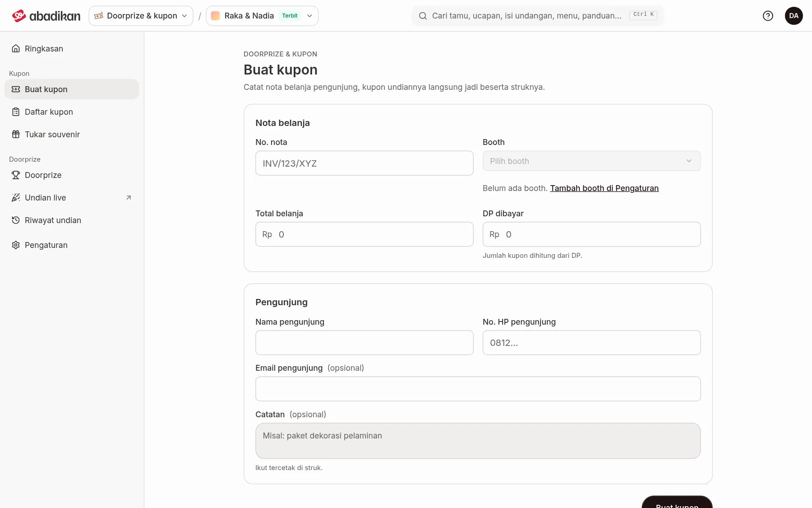812x508 pixels.
Task: Click the abadikan logo
Action: pos(46,16)
